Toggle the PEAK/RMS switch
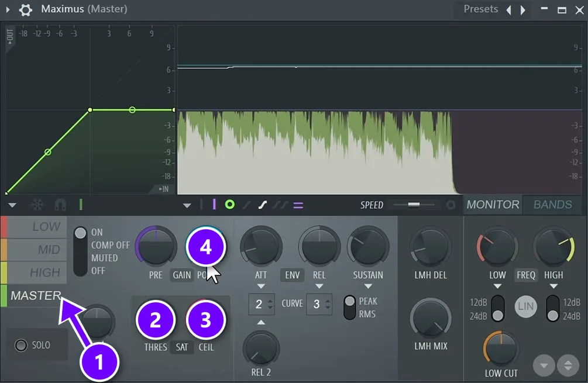588x383 pixels. tap(349, 308)
